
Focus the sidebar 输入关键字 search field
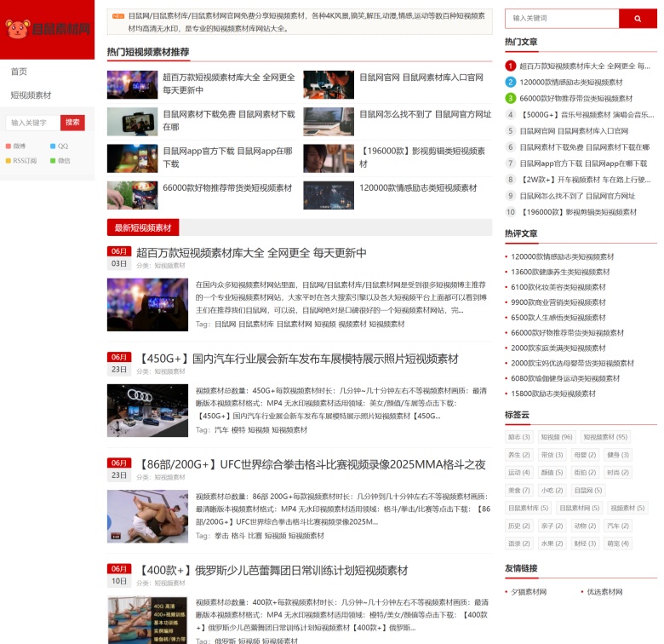(x=33, y=123)
